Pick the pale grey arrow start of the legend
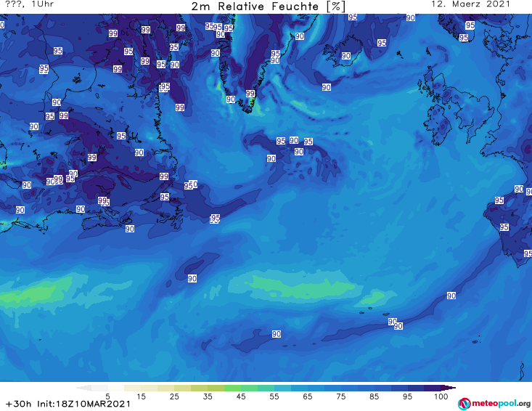Screen dimensions: 532x411 [x=83, y=388]
